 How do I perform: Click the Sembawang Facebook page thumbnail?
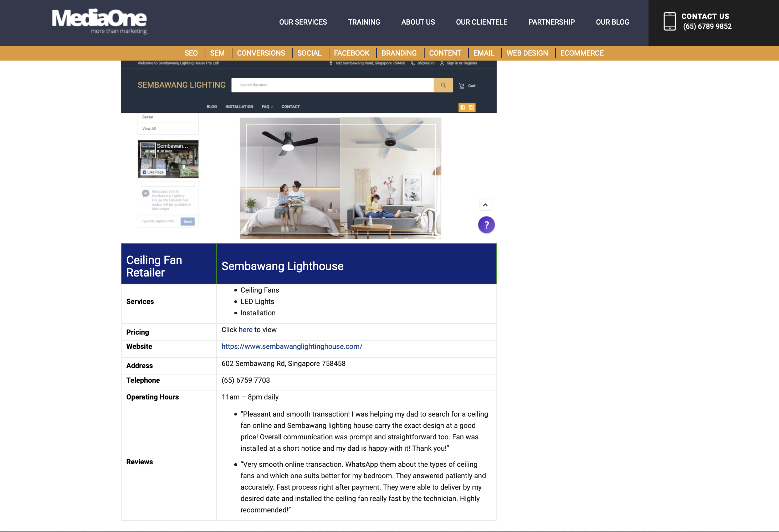[x=148, y=150]
